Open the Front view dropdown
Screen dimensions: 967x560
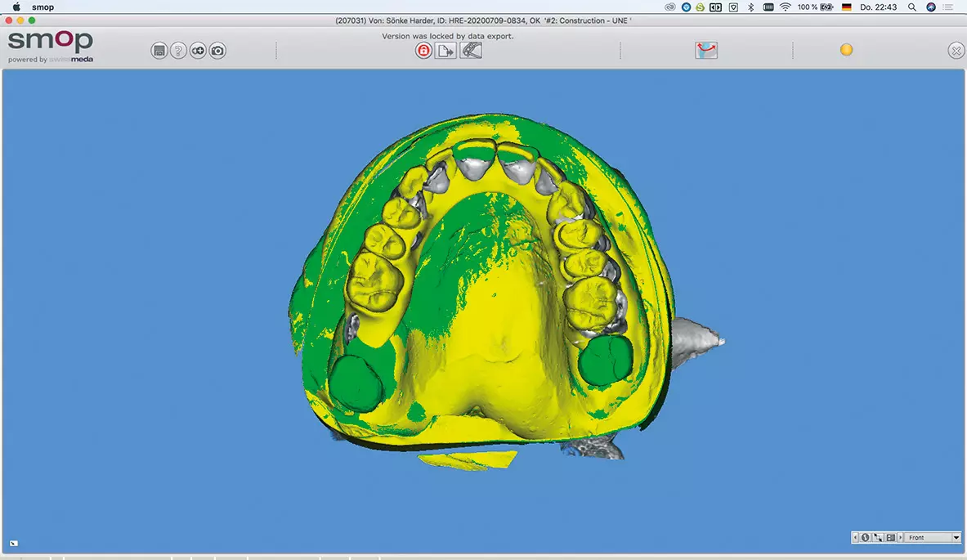[933, 538]
